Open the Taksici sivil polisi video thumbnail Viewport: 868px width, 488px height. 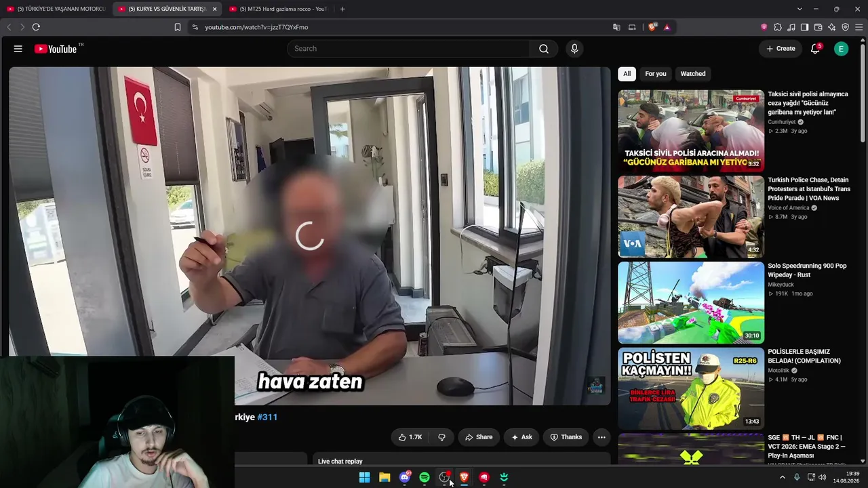click(x=691, y=131)
